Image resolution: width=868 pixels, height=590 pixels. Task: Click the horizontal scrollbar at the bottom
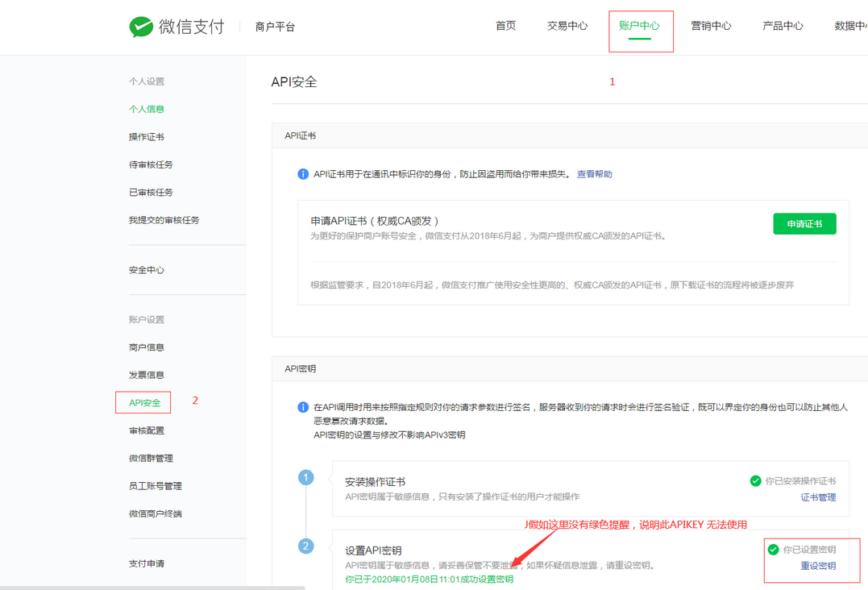pos(152,588)
